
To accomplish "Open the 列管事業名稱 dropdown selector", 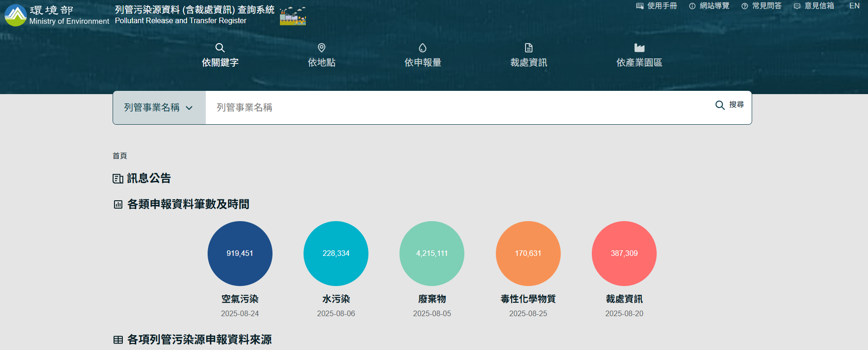I will click(x=159, y=108).
